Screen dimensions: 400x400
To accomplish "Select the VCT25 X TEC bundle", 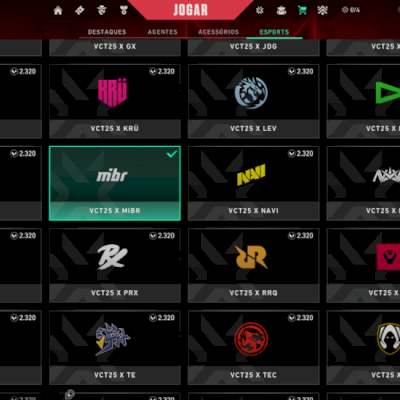I will [254, 347].
